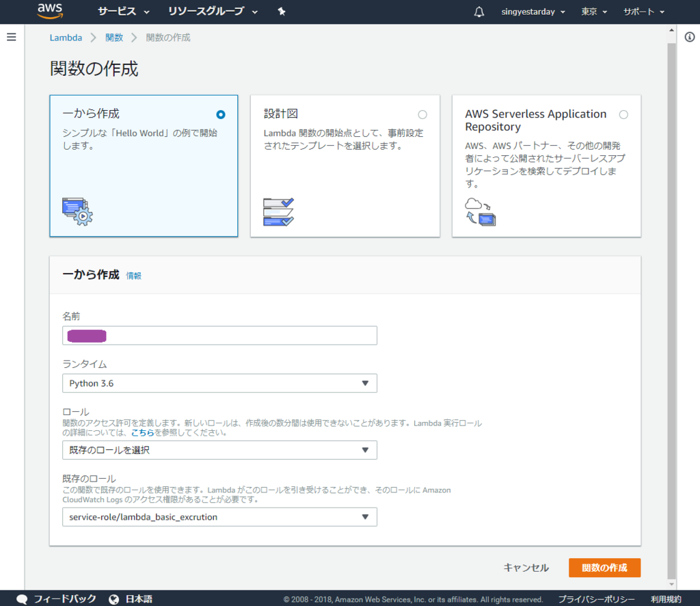
Task: Open the pin shortcut star icon
Action: coord(281,12)
